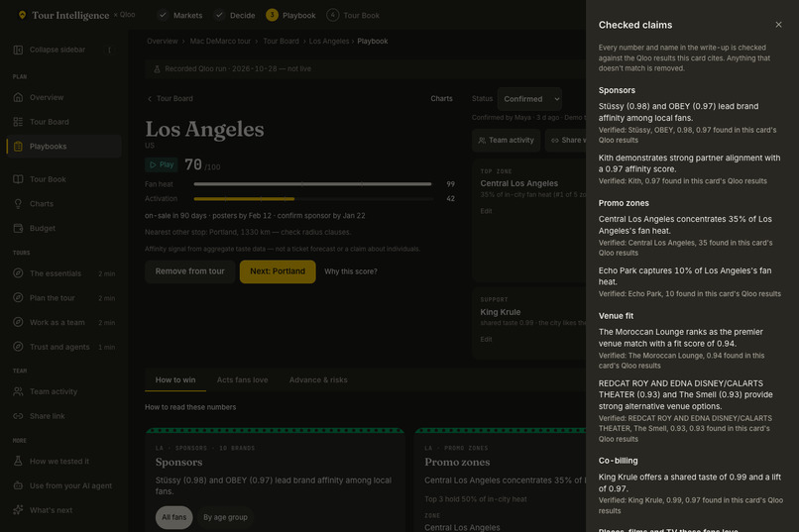The image size is (799, 532).
Task: Click the Share button next to Team activity
Action: (x=566, y=140)
